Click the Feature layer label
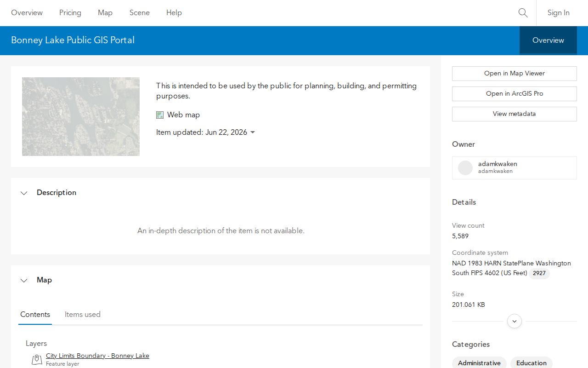The height and width of the screenshot is (368, 588). click(62, 364)
